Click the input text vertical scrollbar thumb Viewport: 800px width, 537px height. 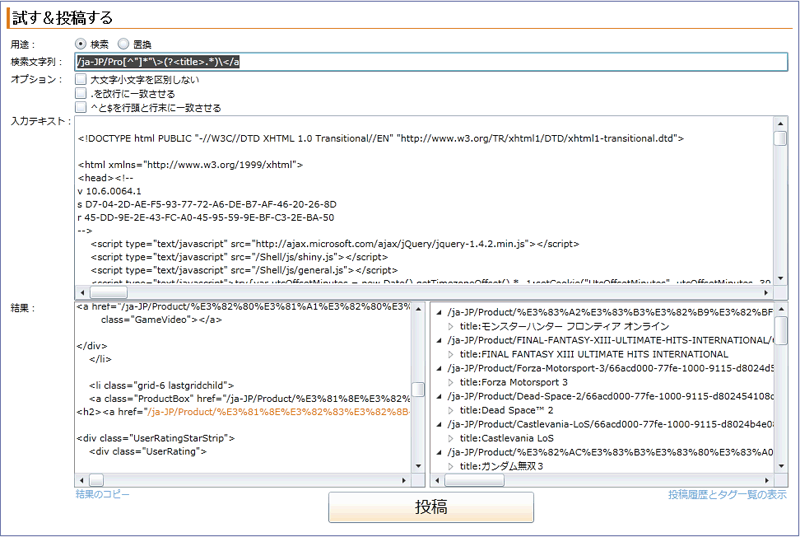(x=780, y=138)
